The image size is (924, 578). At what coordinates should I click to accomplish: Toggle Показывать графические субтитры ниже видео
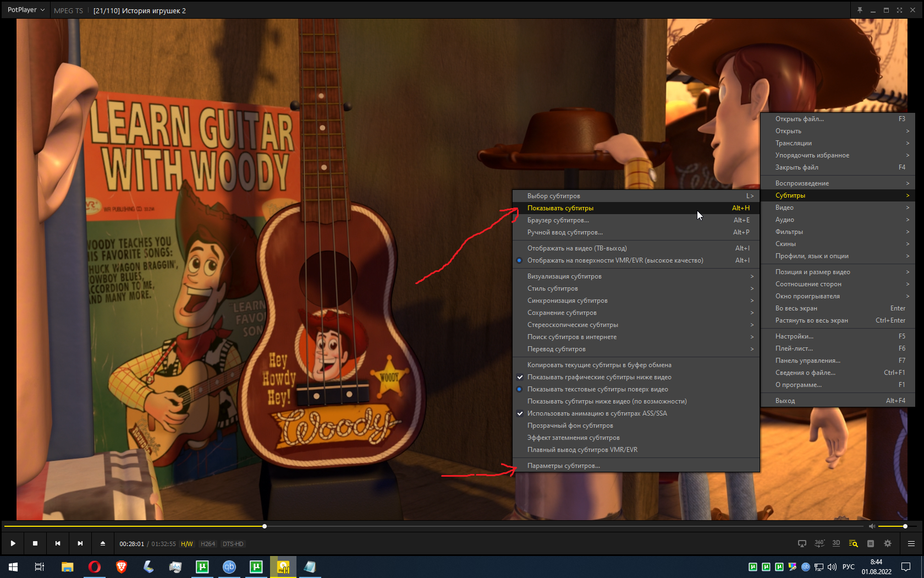tap(636, 377)
